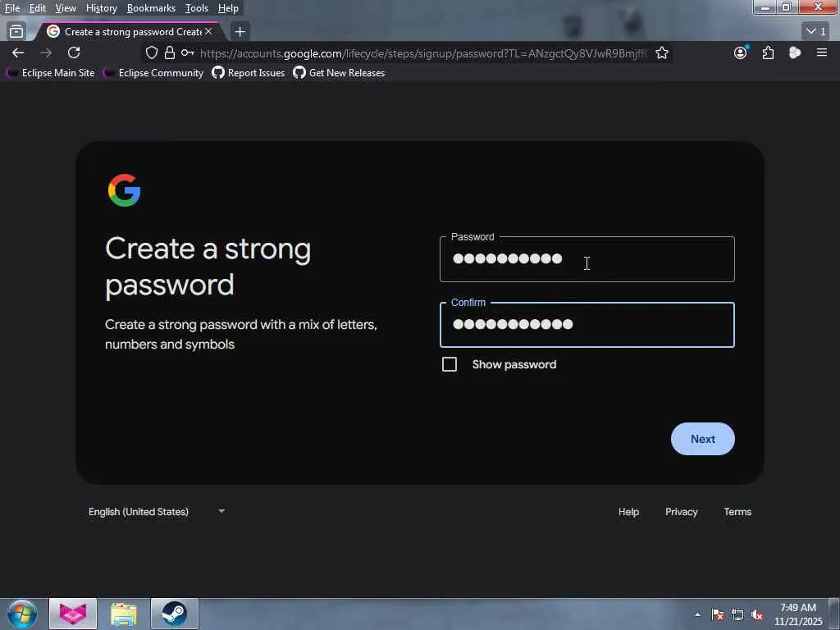The height and width of the screenshot is (630, 840).
Task: Focus the Confirm password field
Action: tap(587, 325)
